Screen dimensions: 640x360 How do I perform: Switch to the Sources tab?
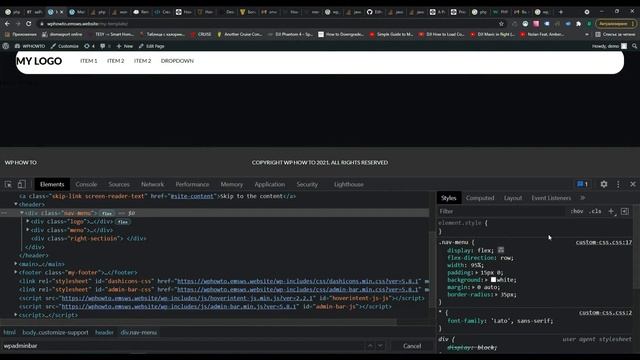coord(119,184)
